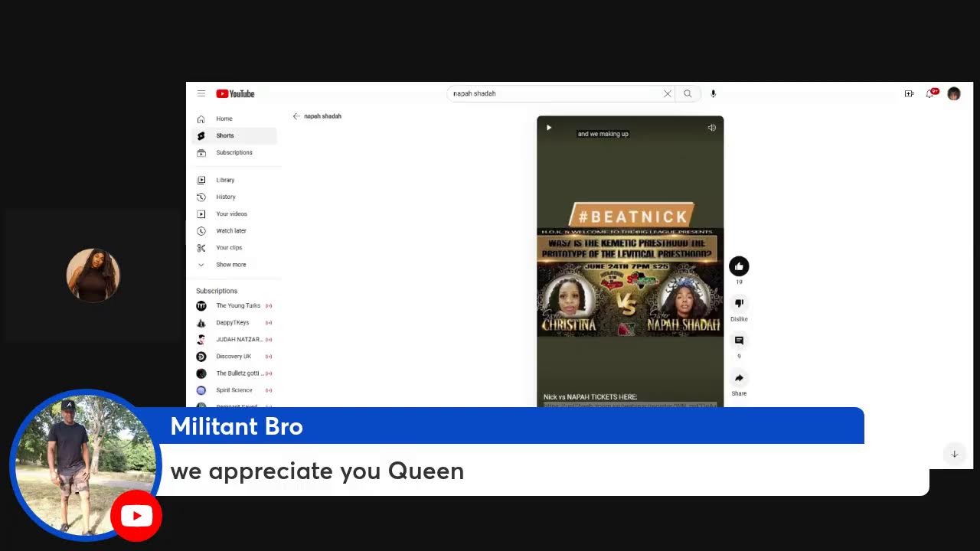Open Subscriptions in the sidebar
Viewport: 980px width, 551px height.
(234, 152)
